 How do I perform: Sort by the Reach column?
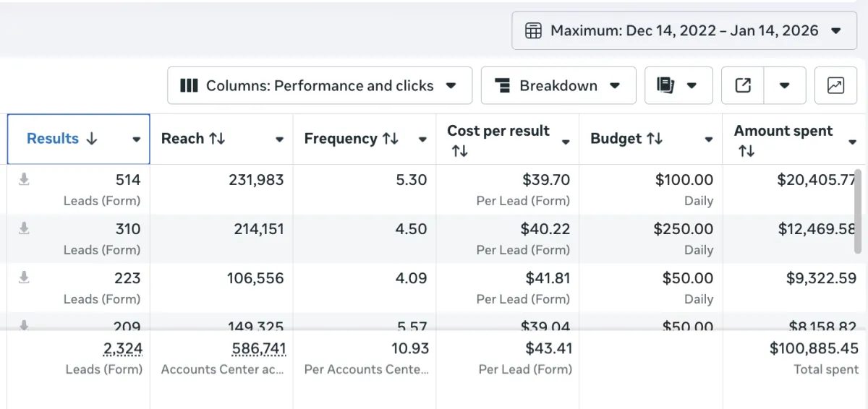217,139
